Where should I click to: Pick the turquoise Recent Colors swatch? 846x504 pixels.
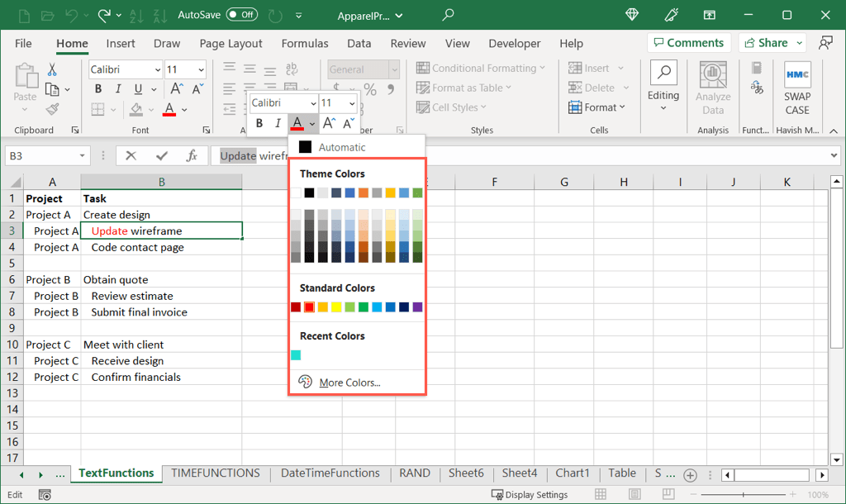296,355
